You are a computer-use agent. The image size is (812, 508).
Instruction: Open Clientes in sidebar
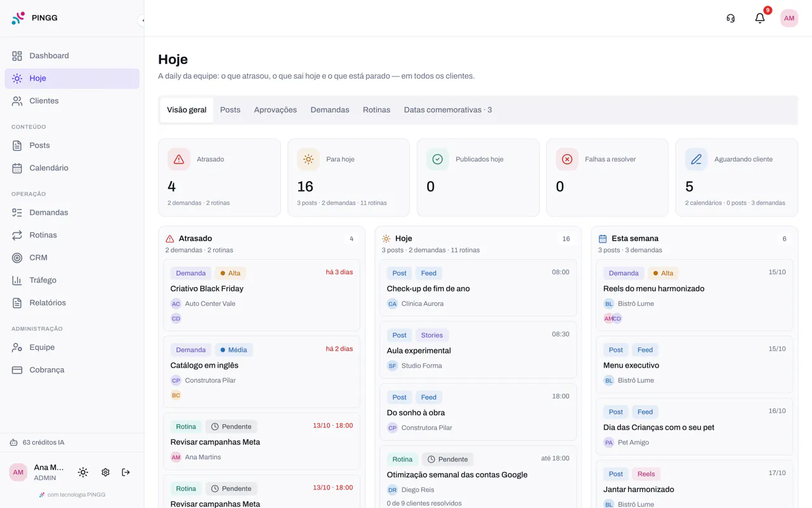point(72,101)
